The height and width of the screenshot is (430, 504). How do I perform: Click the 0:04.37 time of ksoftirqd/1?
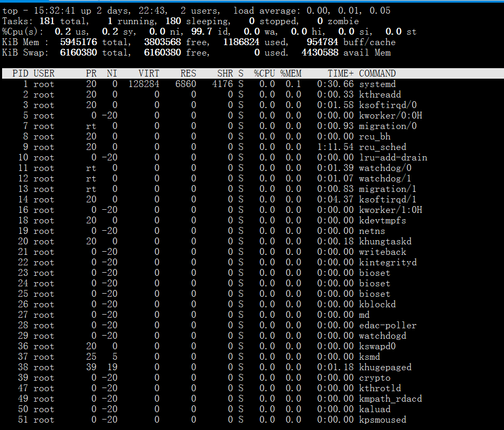coord(335,199)
